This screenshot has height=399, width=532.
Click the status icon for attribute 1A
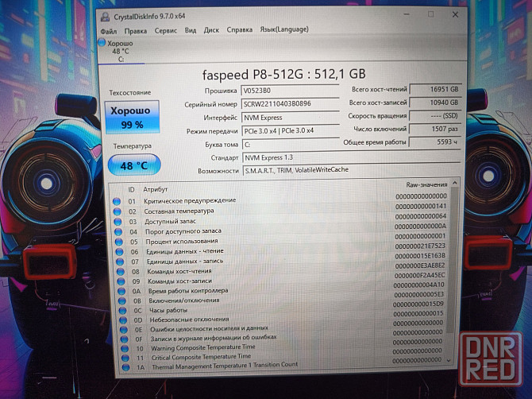coord(126,367)
